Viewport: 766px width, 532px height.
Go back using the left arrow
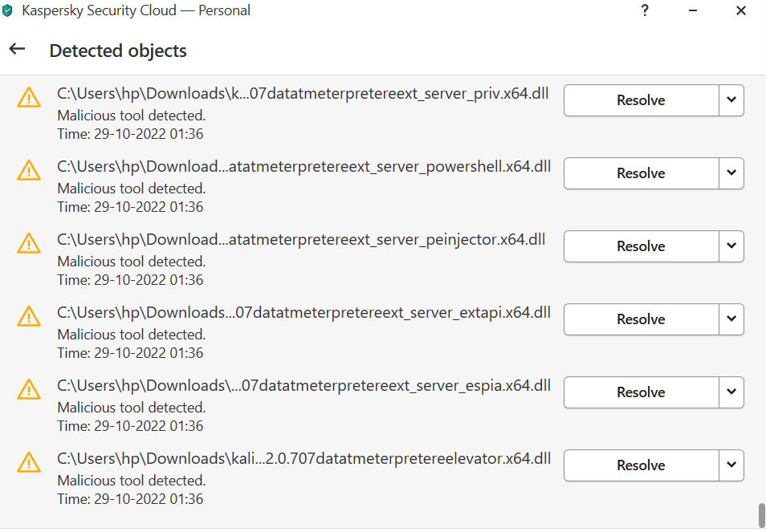[x=17, y=49]
